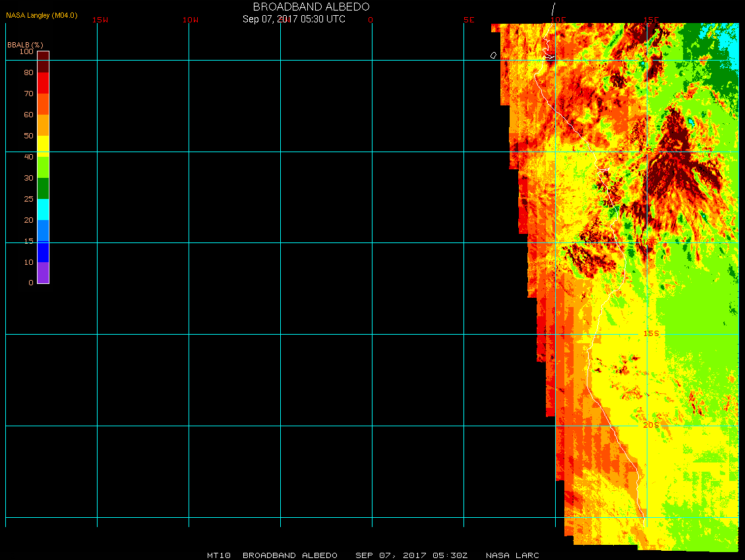Click the purple 0–10% legend swatch
The image size is (745, 560).
point(43,273)
